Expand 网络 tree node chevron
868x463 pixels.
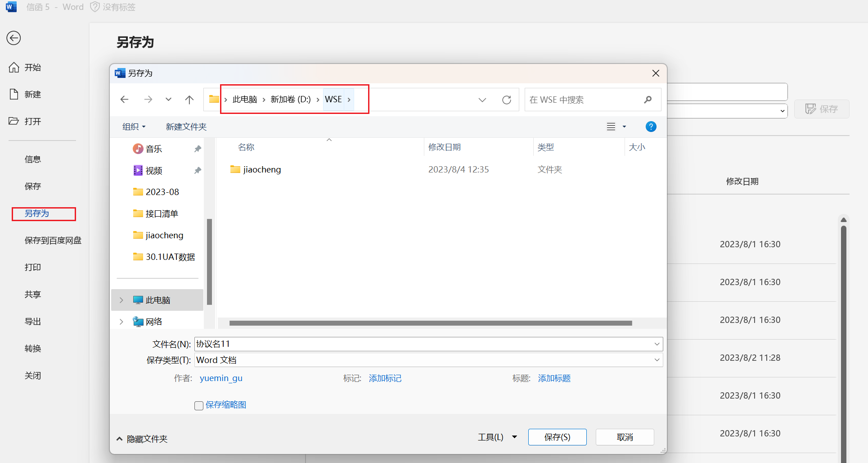121,322
